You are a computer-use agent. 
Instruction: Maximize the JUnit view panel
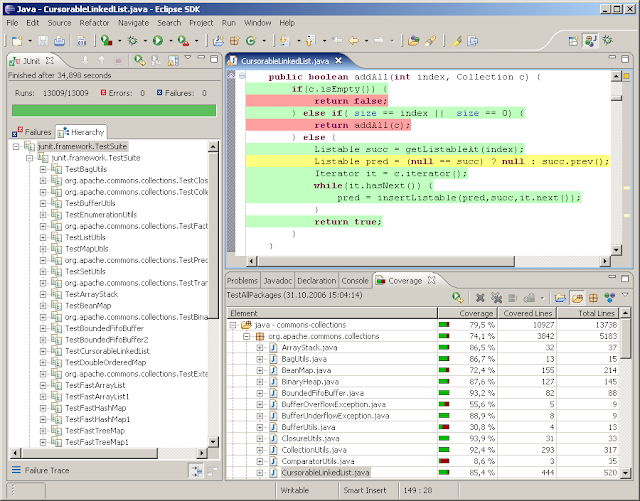point(214,59)
